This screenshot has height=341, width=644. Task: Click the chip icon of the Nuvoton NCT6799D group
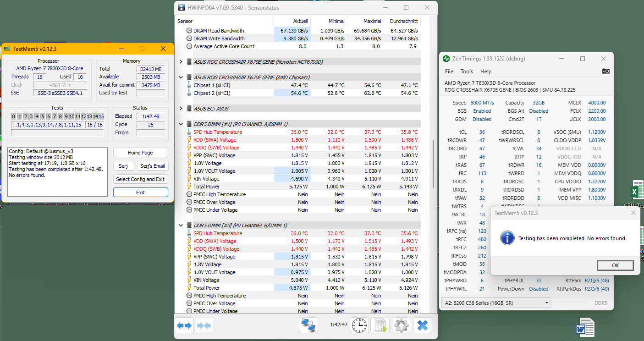[189, 62]
